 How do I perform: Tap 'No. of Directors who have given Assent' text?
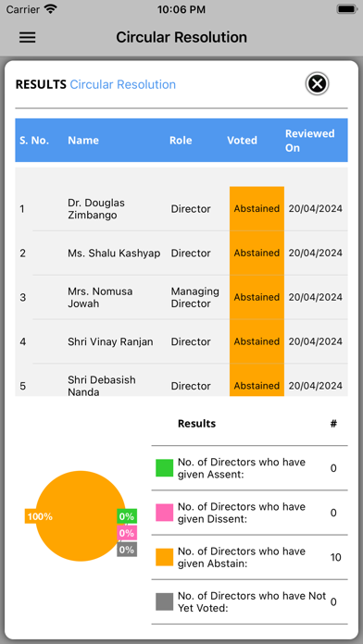pyautogui.click(x=242, y=468)
